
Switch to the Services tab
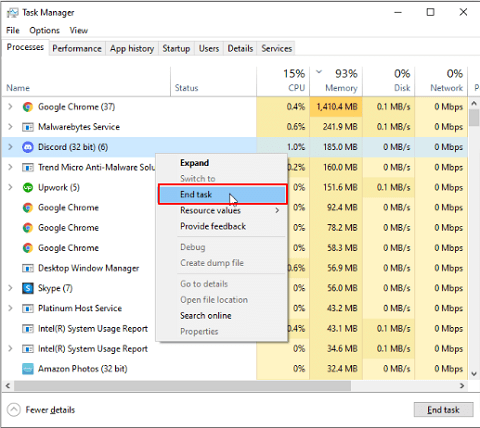click(277, 49)
